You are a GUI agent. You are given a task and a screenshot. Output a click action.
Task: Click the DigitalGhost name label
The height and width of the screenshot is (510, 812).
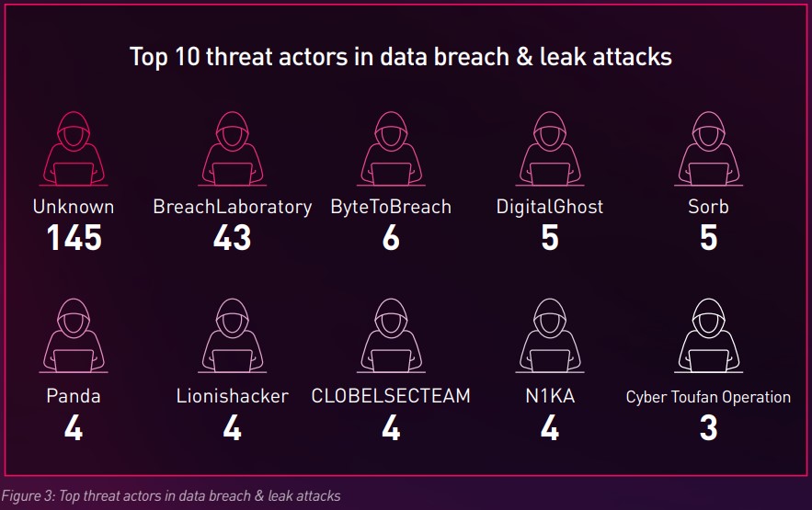[x=550, y=207]
